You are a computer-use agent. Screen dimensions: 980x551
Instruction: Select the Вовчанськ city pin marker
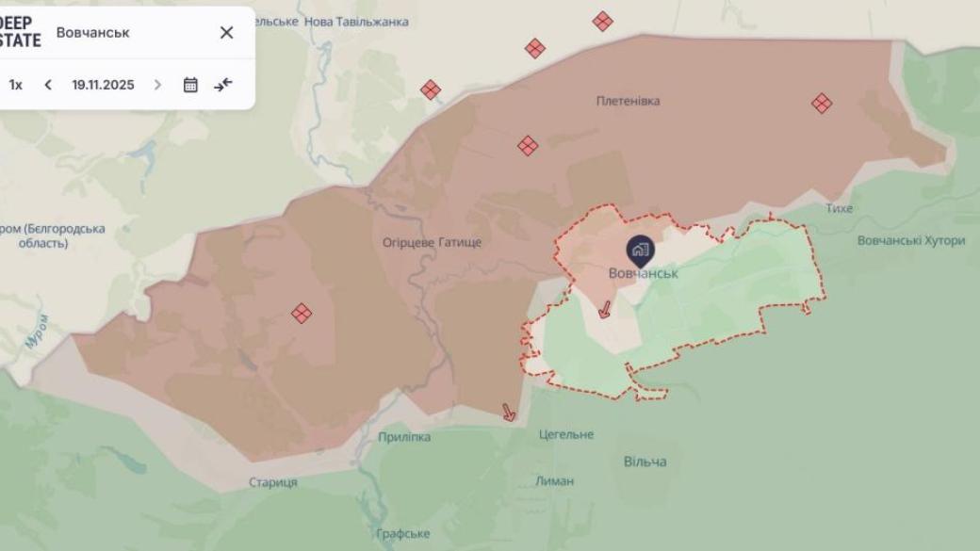pos(640,251)
